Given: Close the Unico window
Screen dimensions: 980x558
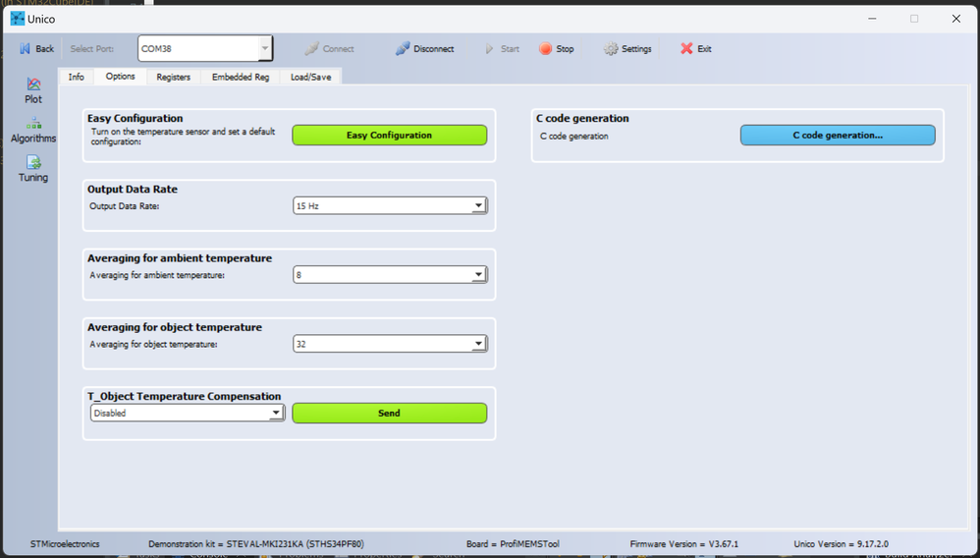Looking at the screenshot, I should click(956, 19).
